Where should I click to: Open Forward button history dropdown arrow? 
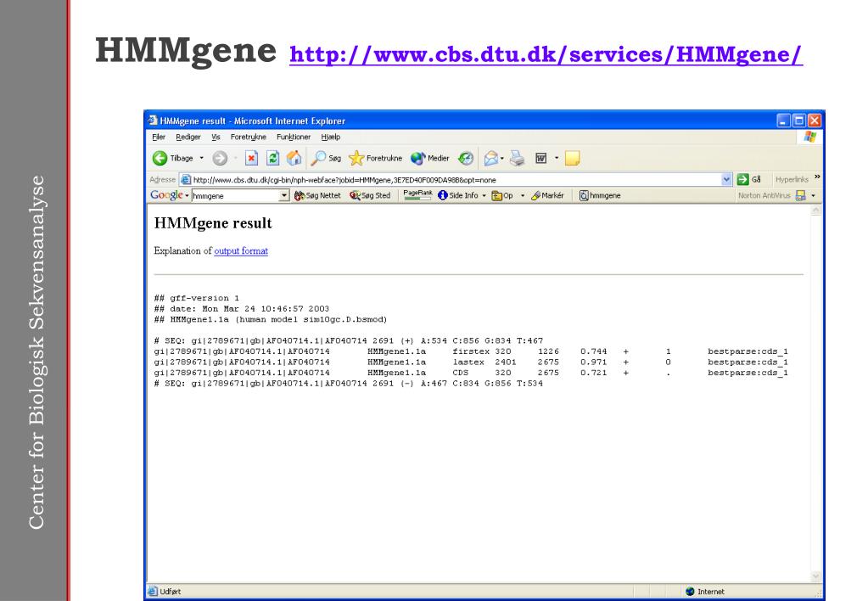235,159
